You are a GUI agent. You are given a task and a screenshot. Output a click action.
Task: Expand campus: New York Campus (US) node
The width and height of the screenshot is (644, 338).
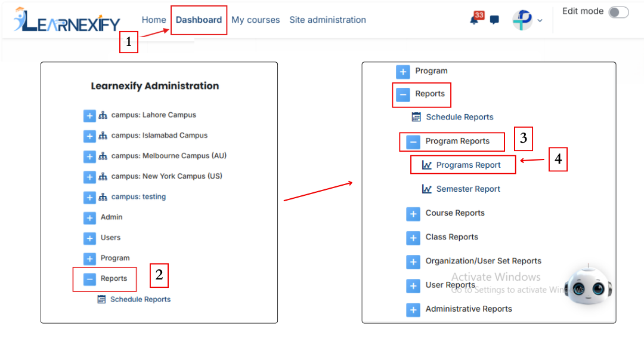[89, 177]
